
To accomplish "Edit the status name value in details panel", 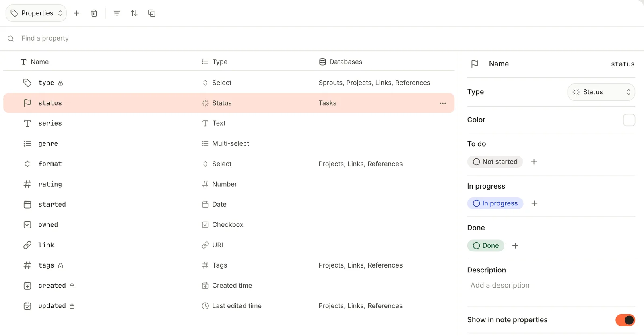I will (623, 64).
